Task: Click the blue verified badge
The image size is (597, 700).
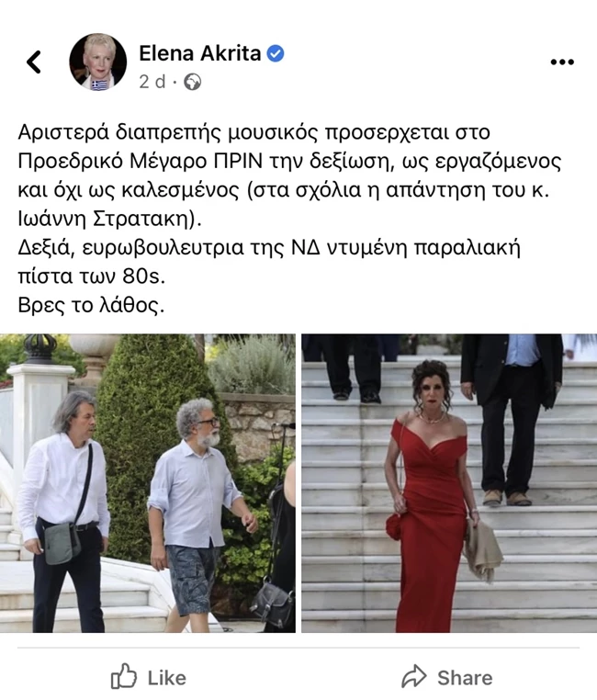Action: point(276,53)
